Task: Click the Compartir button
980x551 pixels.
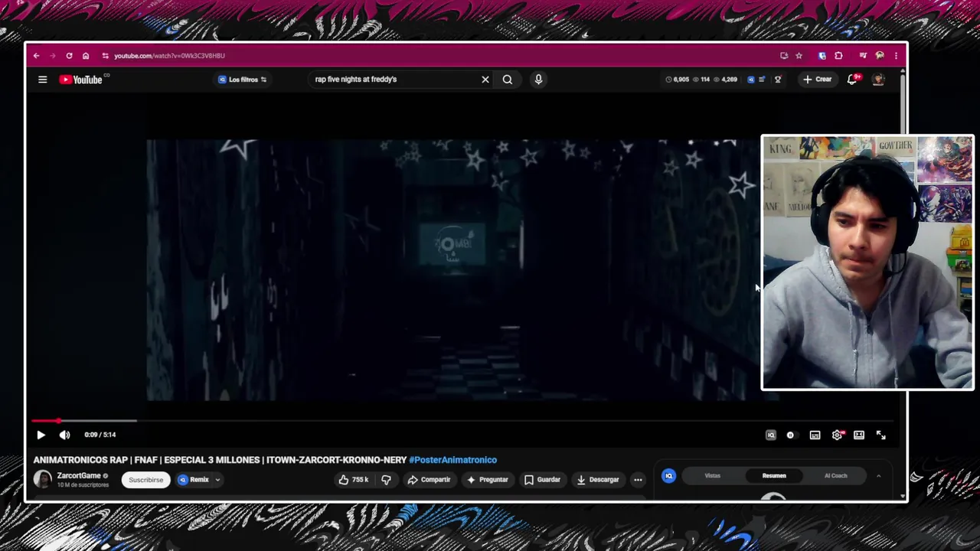Action: coord(429,480)
